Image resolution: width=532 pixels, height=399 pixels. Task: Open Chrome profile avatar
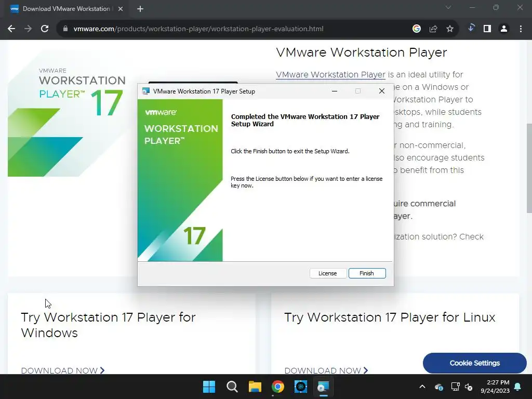504,29
